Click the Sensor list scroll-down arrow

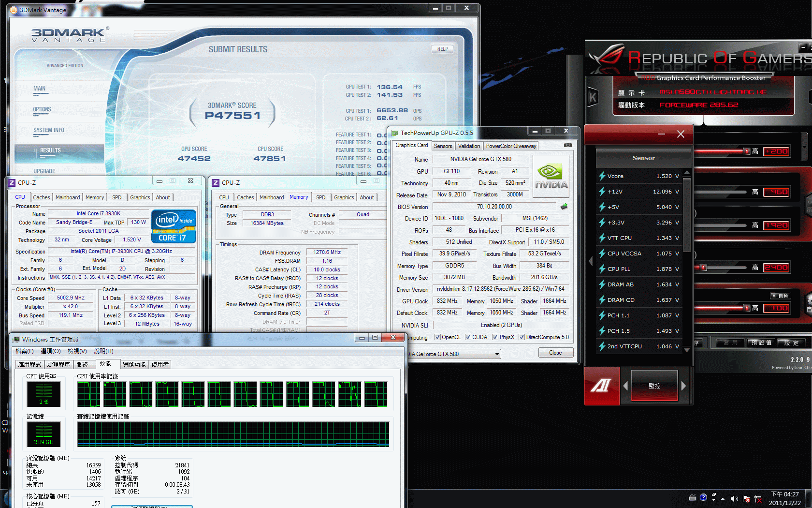[687, 350]
